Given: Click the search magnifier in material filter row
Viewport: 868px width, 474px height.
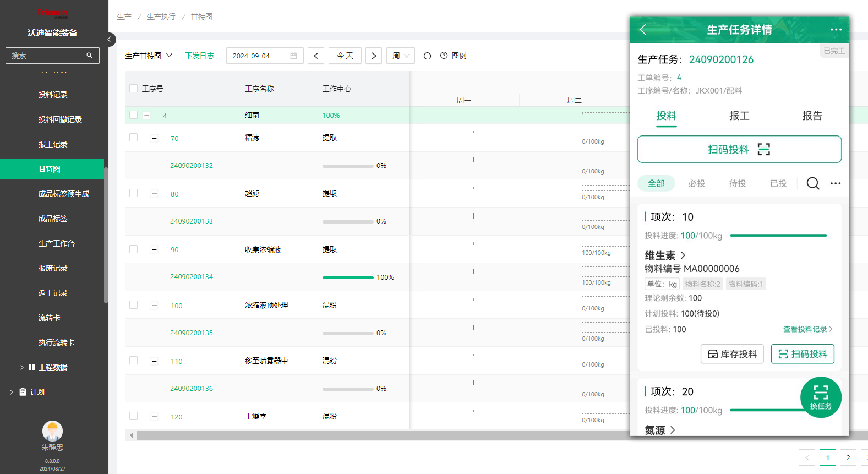Looking at the screenshot, I should 812,183.
